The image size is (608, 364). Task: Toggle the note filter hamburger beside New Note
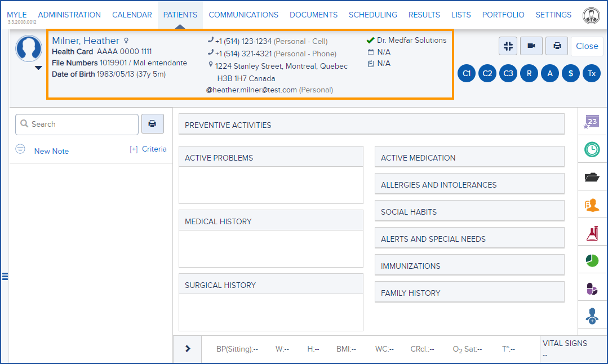(21, 150)
